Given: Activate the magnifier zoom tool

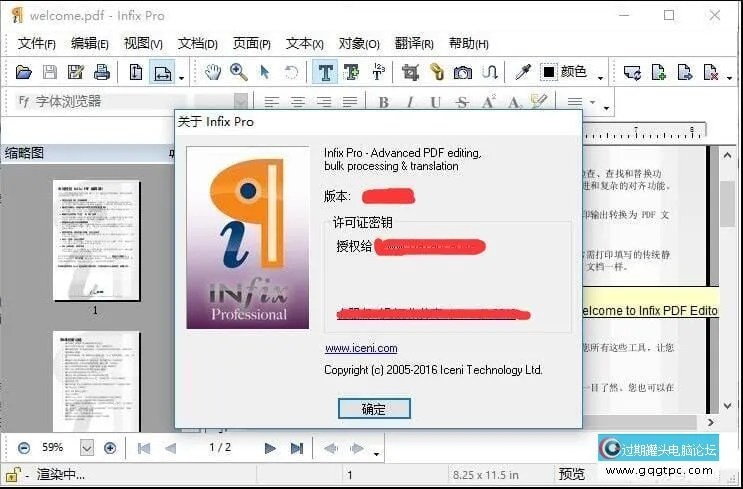Looking at the screenshot, I should (238, 72).
